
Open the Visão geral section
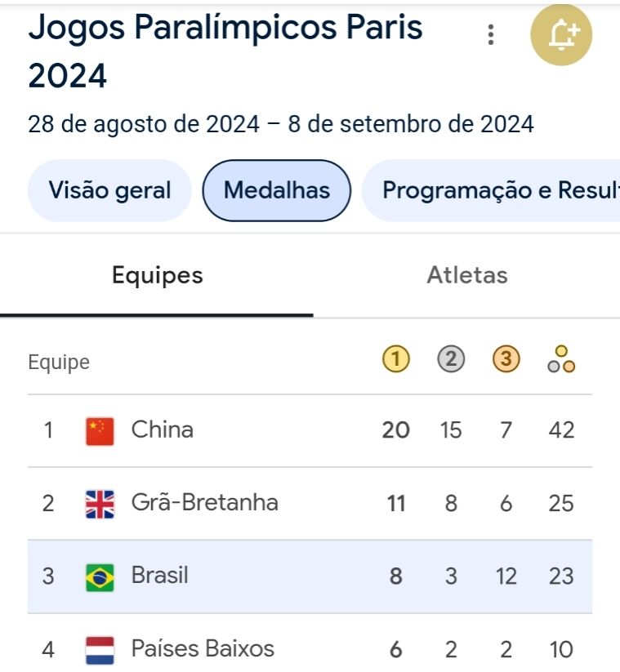pos(109,191)
